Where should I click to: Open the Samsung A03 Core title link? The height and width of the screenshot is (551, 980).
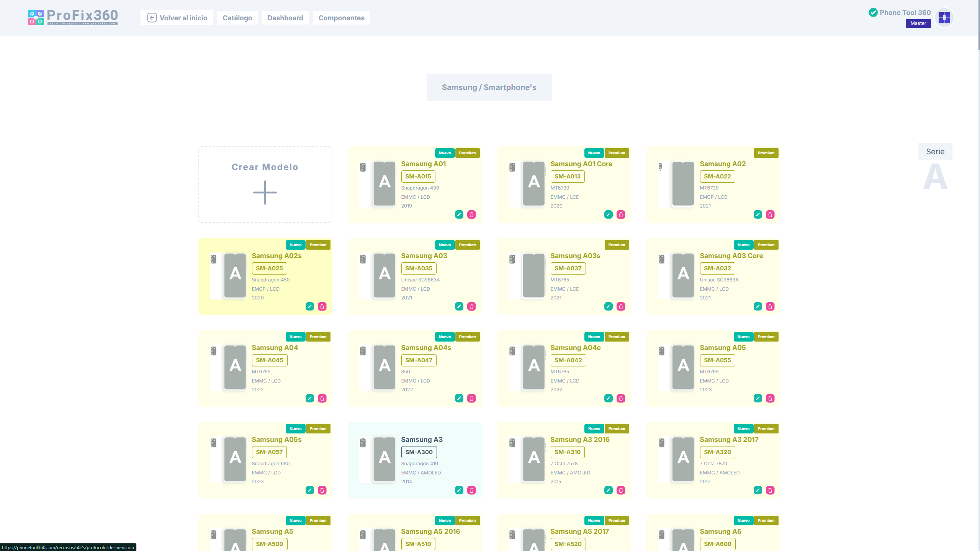click(731, 256)
